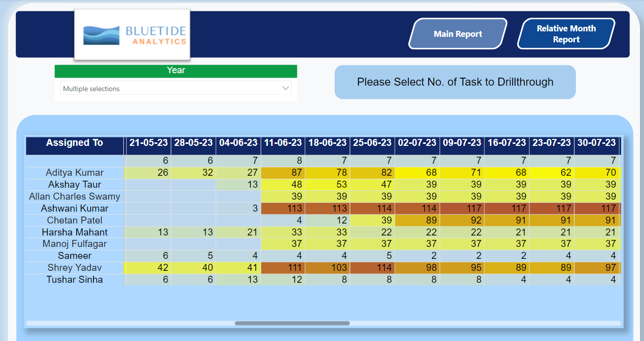Image resolution: width=644 pixels, height=341 pixels.
Task: Click Harsha Mahant's value 33 for 11-06-23
Action: pyautogui.click(x=283, y=232)
